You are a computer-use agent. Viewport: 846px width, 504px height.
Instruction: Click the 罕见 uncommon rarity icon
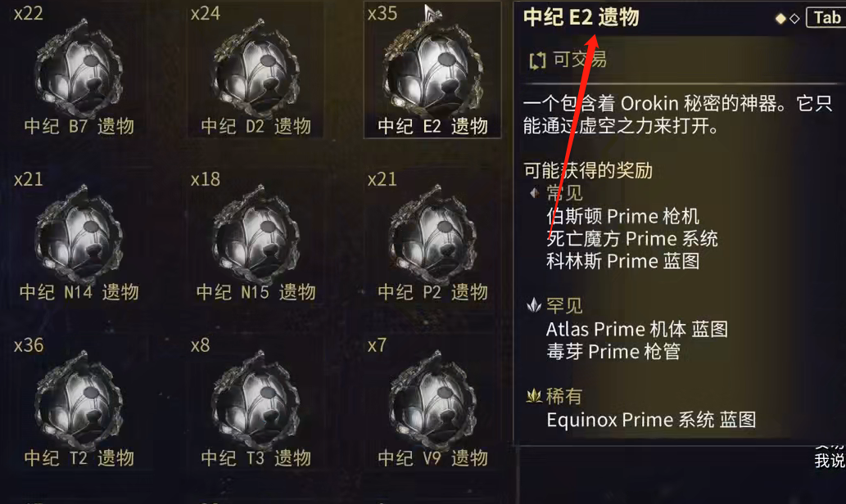pos(534,305)
